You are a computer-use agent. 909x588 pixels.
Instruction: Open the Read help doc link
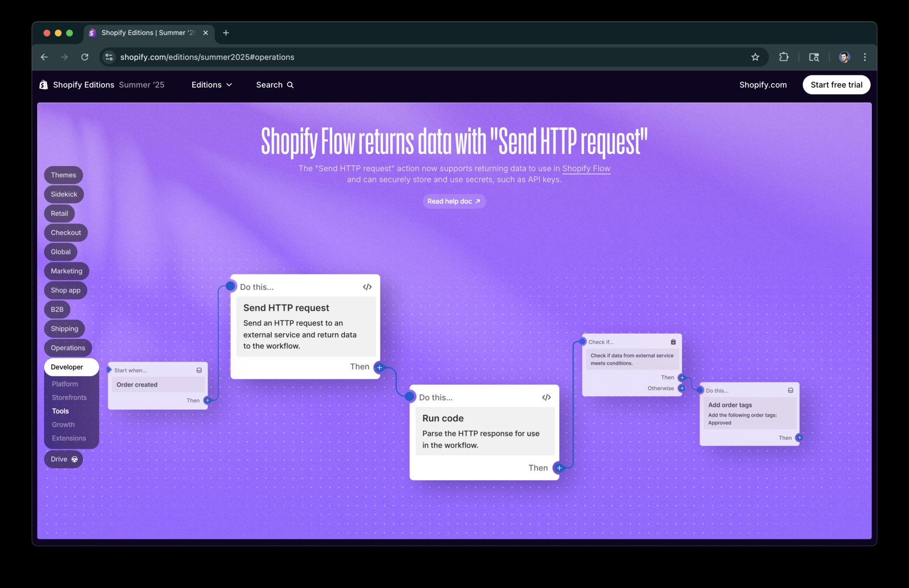coord(454,201)
